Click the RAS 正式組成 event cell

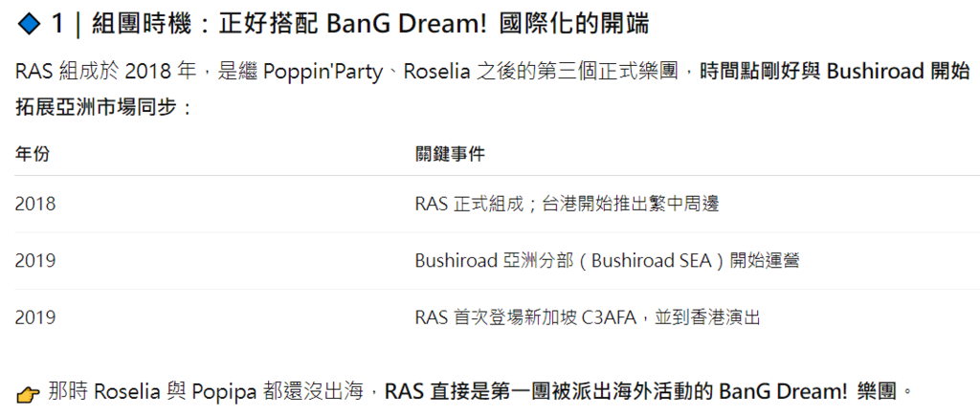(567, 204)
